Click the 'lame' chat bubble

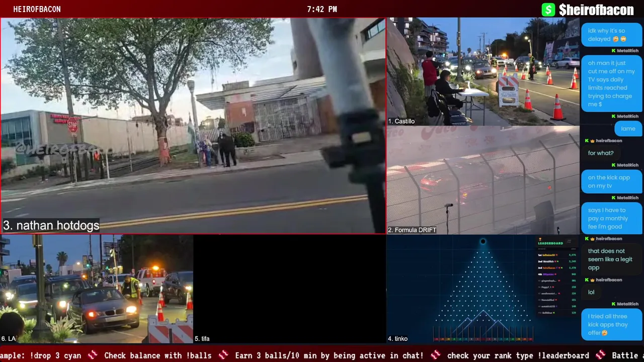click(628, 129)
